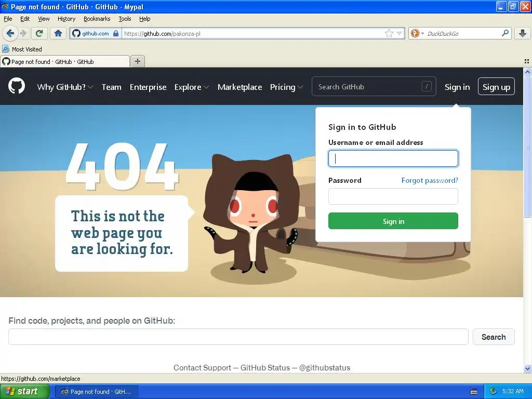Screen dimensions: 532x399
Task: Bookmark this page with the star icon
Action: coord(389,33)
